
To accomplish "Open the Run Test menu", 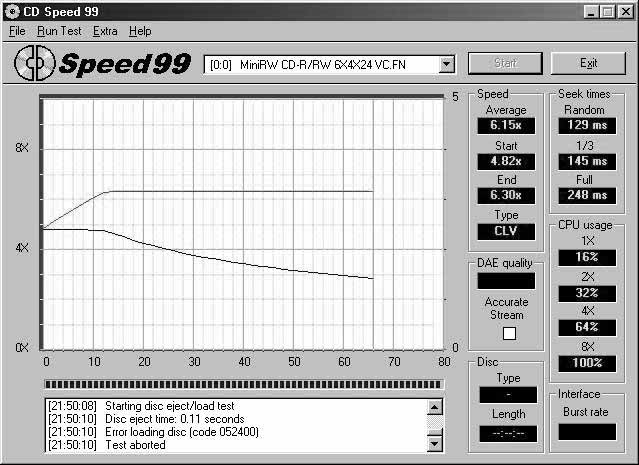I will (x=59, y=31).
